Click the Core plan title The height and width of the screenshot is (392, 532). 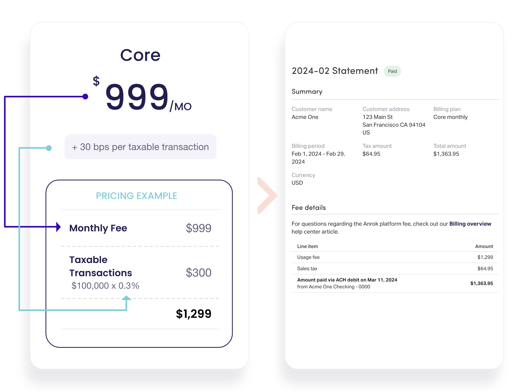[x=140, y=55]
